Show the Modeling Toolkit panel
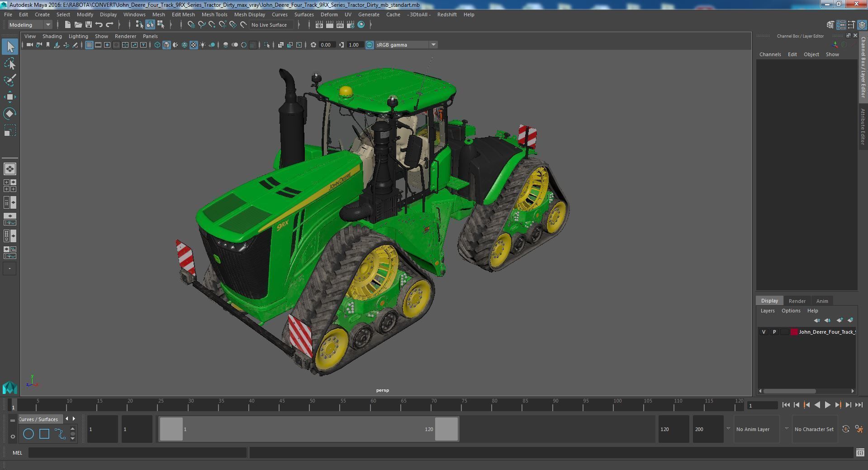Screen dimensions: 868x470 (830, 25)
